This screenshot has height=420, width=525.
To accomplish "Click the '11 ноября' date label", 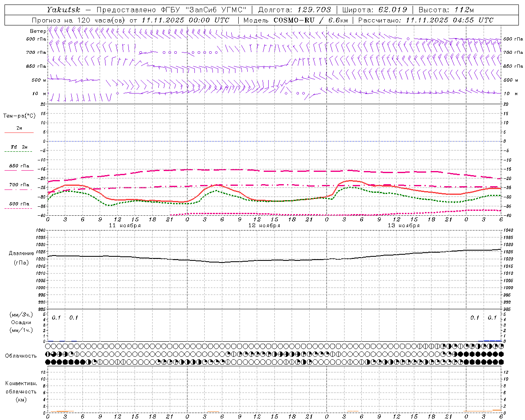I will click(x=125, y=226).
